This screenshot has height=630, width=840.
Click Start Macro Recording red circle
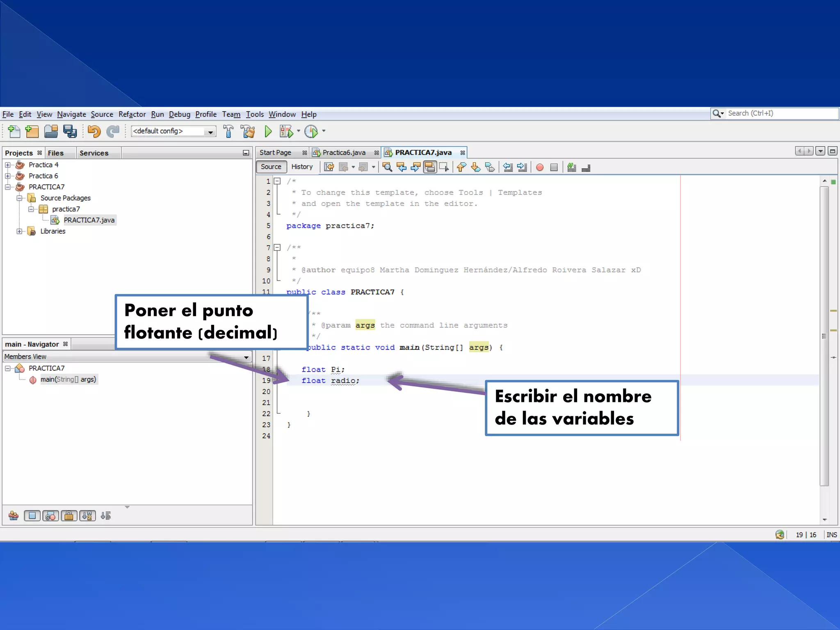point(540,167)
